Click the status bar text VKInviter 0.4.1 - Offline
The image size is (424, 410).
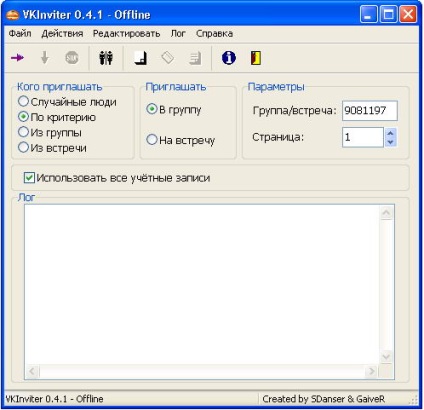click(x=55, y=399)
